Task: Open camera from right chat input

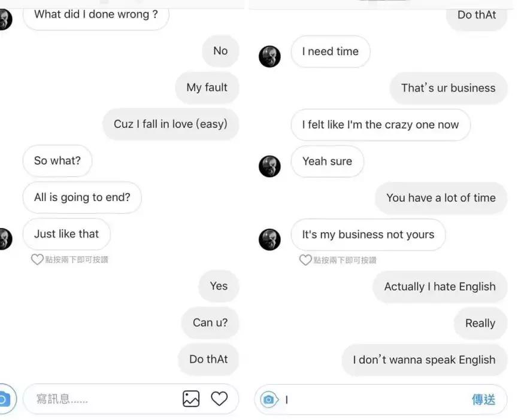Action: point(269,400)
